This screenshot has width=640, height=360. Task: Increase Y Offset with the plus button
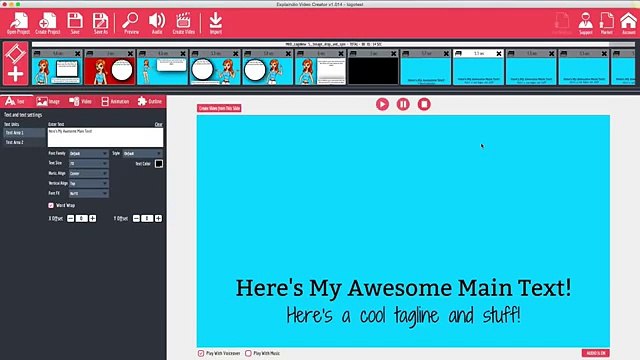158,219
